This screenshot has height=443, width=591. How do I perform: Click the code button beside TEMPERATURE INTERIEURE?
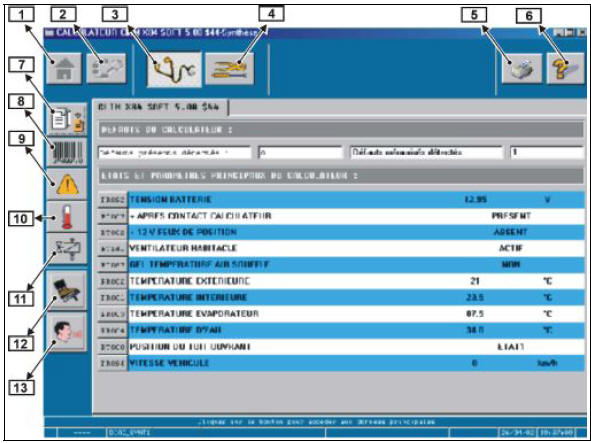click(112, 298)
